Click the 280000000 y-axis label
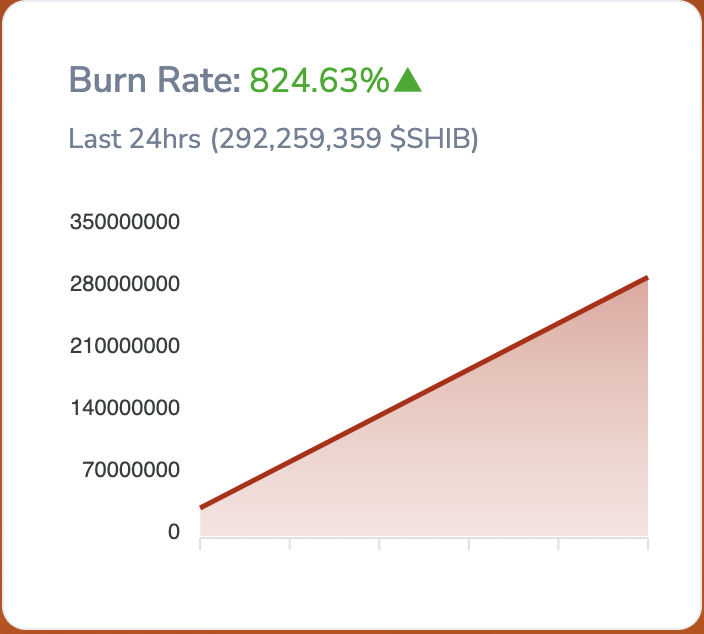Viewport: 704px width, 634px height. tap(124, 284)
